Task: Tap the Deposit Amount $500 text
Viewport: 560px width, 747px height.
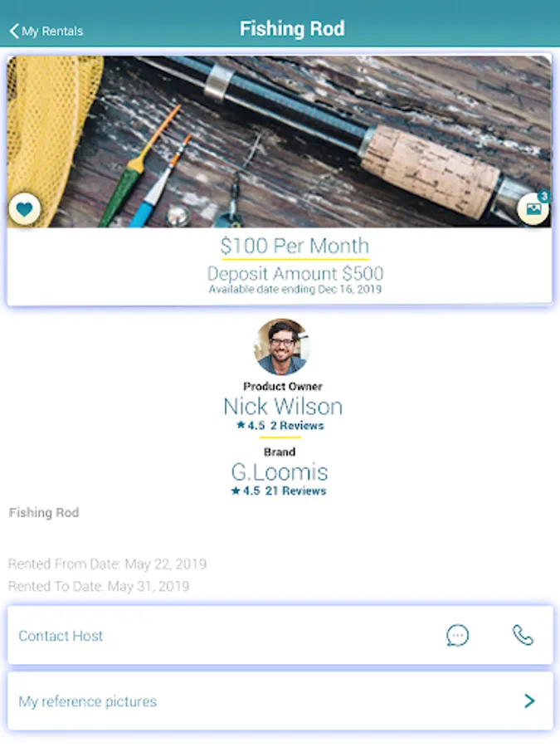Action: [295, 273]
